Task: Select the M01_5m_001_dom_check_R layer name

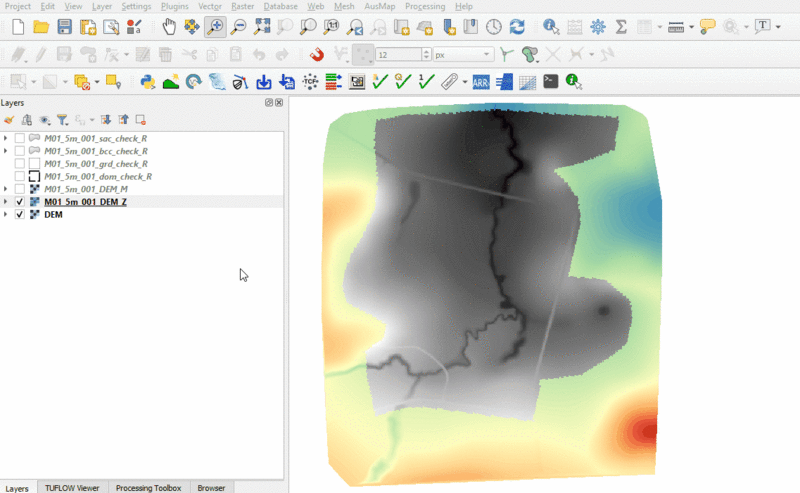Action: point(98,176)
